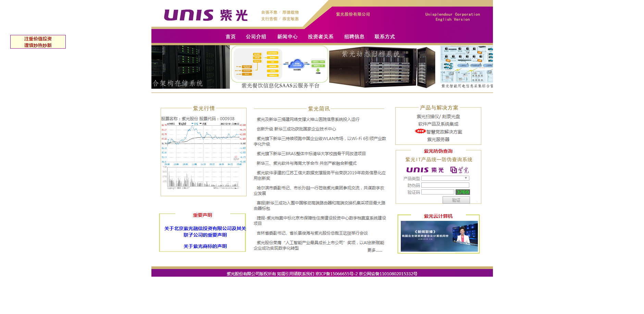Open 软件产品及系统集成 product link
This screenshot has width=644, height=314.
[x=438, y=124]
